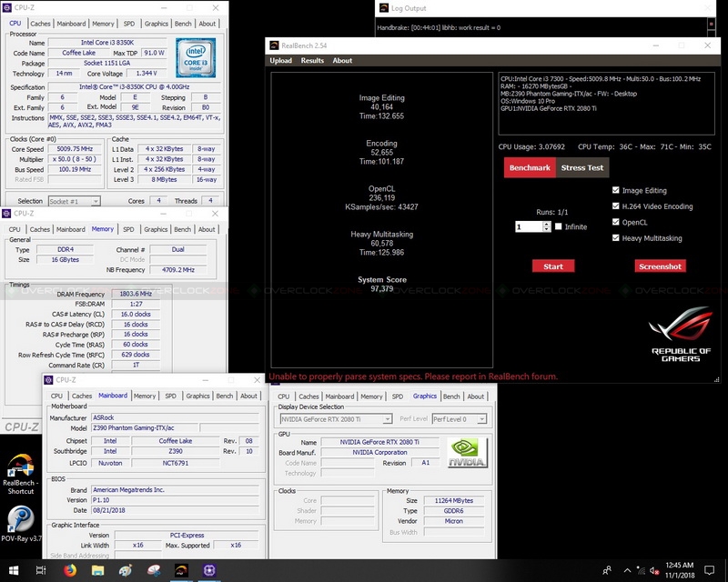This screenshot has height=582, width=728.
Task: Click the red 'Unable to properly parse' message
Action: tap(413, 376)
